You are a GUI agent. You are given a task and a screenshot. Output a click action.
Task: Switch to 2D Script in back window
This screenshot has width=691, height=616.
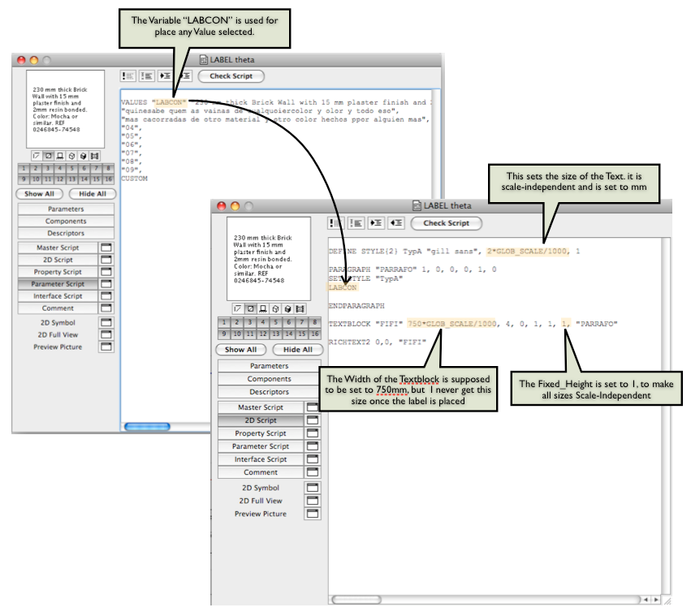pyautogui.click(x=58, y=260)
